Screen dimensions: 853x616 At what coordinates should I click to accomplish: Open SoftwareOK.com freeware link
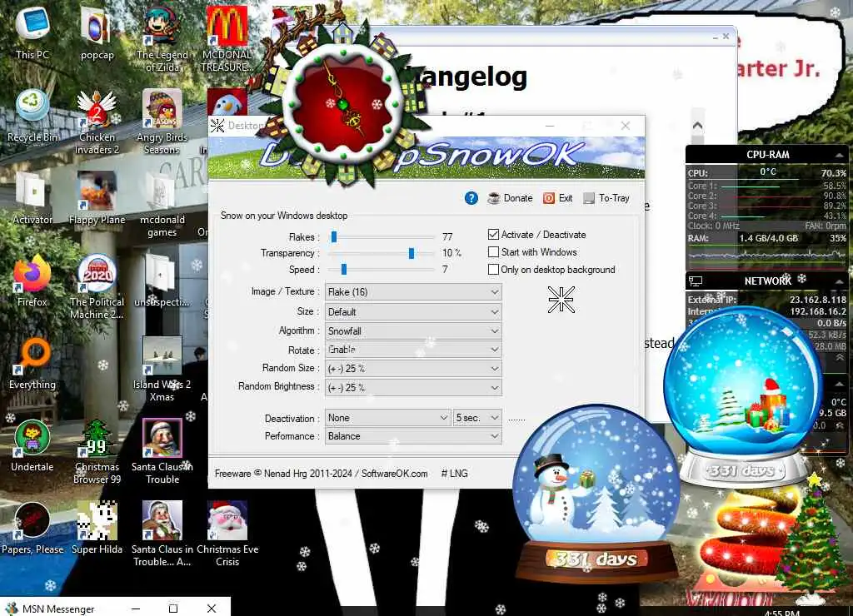coord(394,474)
